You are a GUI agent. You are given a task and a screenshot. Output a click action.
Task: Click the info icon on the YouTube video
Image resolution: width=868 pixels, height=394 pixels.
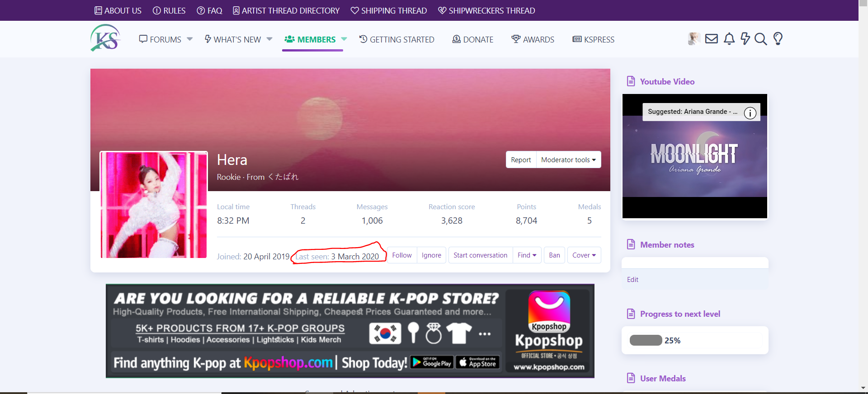(750, 113)
